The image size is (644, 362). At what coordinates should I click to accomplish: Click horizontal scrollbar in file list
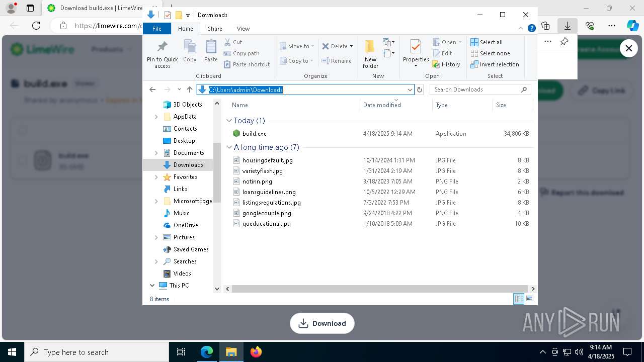pos(380,289)
